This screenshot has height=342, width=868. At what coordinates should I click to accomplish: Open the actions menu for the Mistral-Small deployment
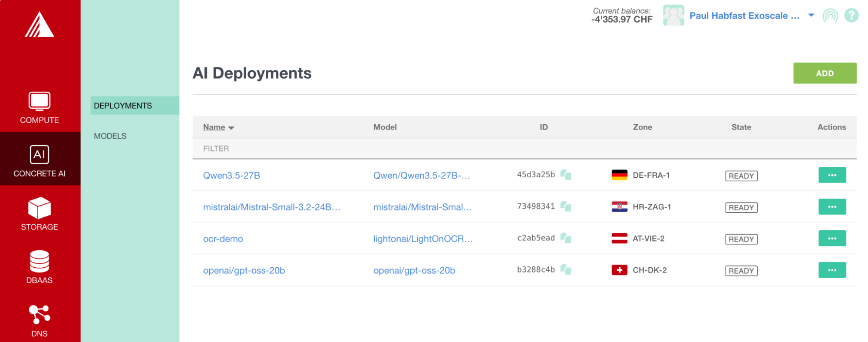tap(832, 207)
